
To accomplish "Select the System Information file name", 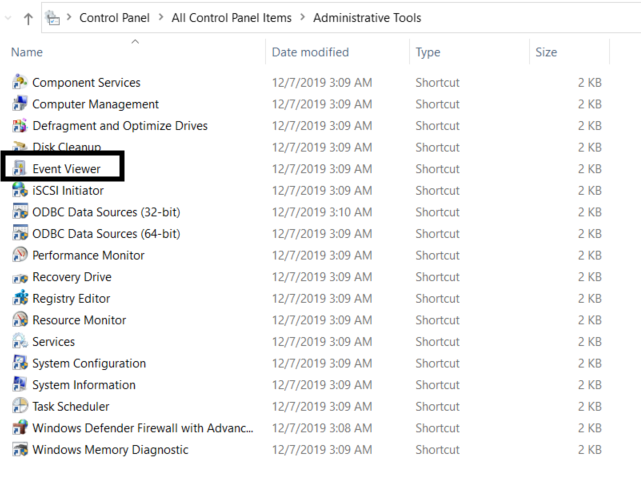I will click(x=84, y=385).
